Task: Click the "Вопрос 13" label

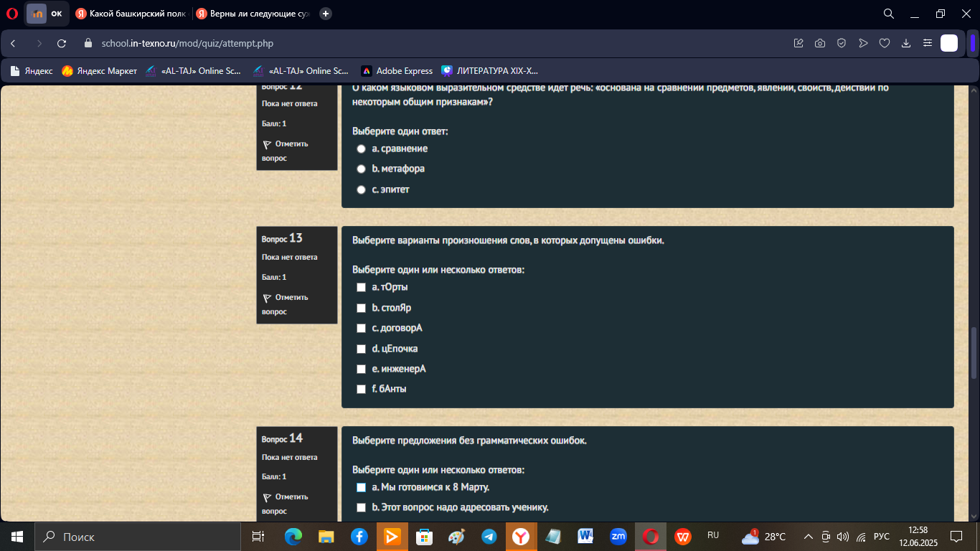Action: click(x=283, y=238)
